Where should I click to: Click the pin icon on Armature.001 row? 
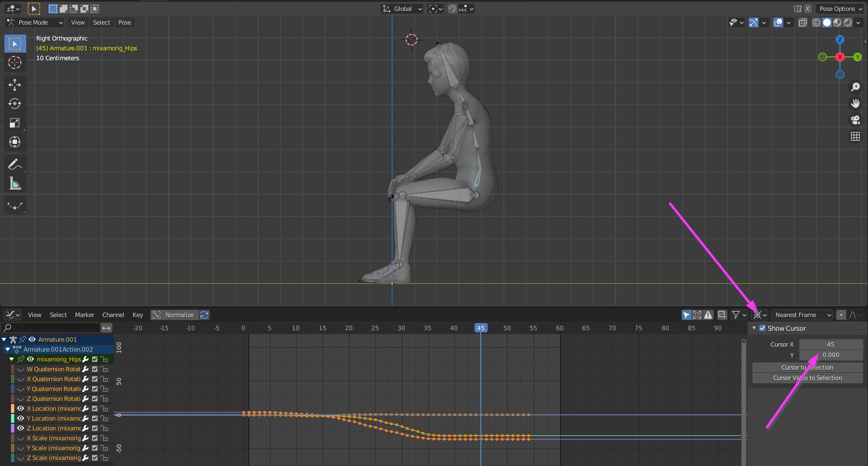(22, 340)
